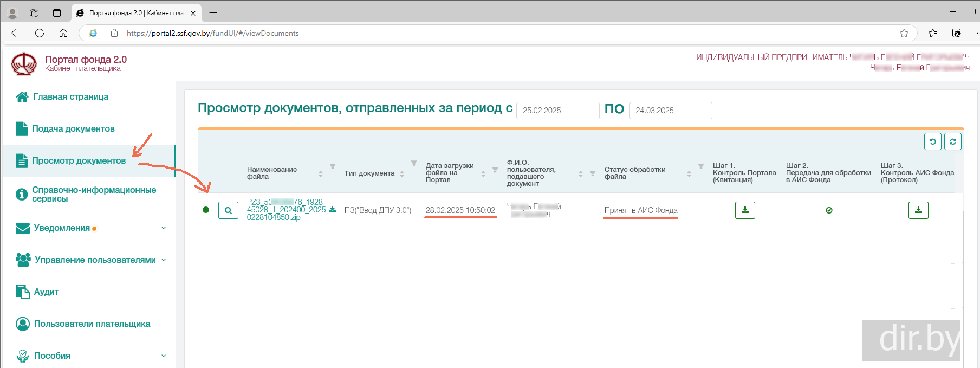This screenshot has width=980, height=368.
Task: Go to browser home page
Action: coord(63,33)
